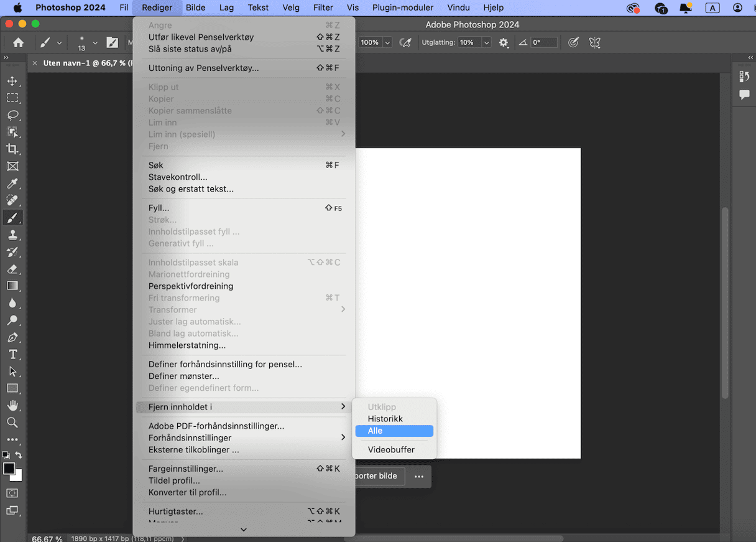Expand the left toolbar panel
This screenshot has height=542, width=756.
pyautogui.click(x=6, y=57)
